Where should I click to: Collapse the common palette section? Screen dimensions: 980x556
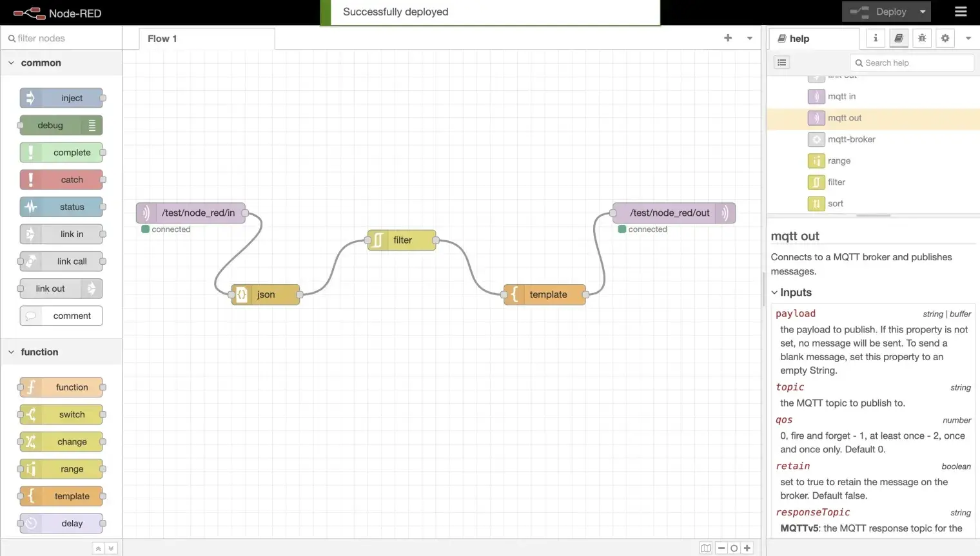click(x=11, y=62)
